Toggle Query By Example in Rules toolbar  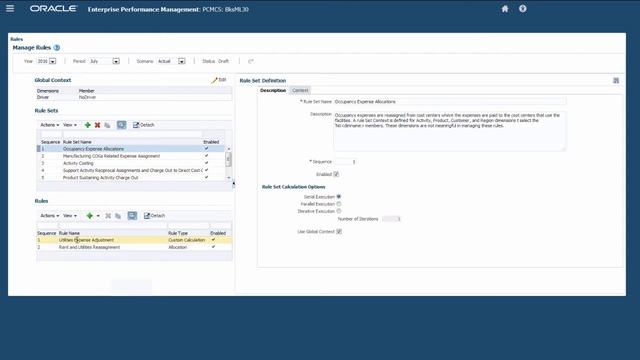[132, 216]
